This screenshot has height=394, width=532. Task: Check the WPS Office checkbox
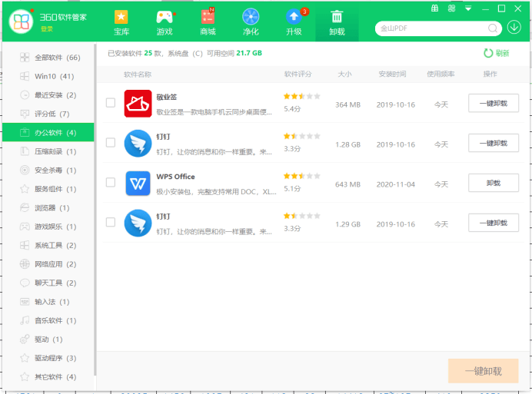tap(111, 182)
